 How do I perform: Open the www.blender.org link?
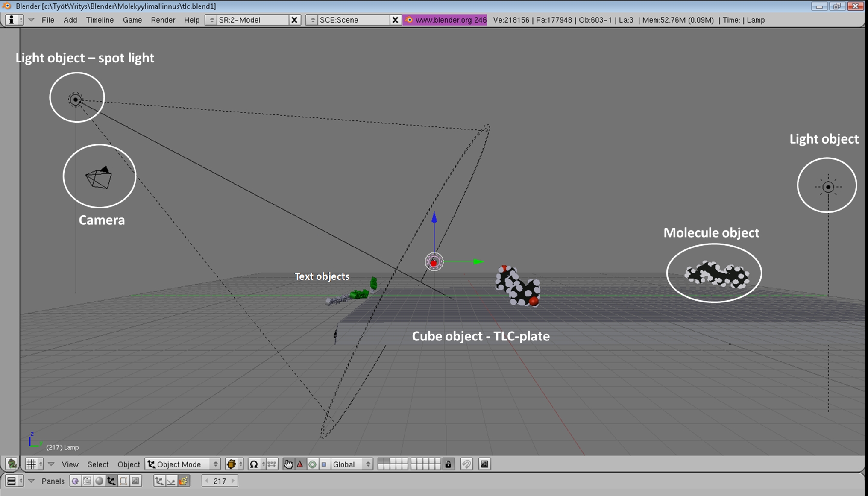pos(445,20)
